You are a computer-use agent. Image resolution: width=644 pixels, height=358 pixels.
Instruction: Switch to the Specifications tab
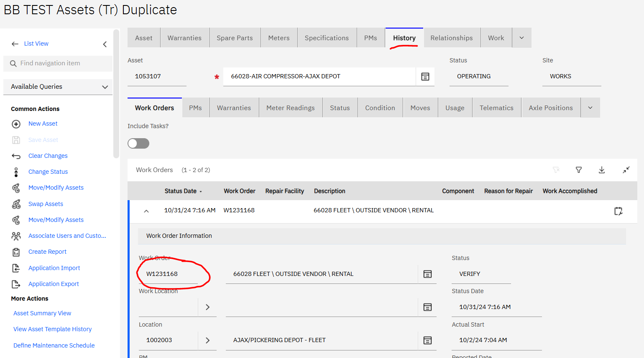pyautogui.click(x=327, y=38)
